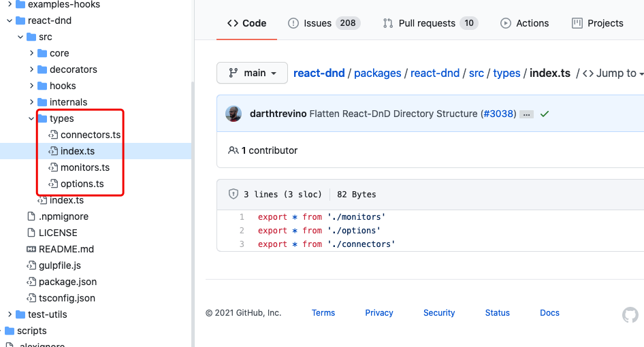Open connectors.ts in file tree

(x=91, y=135)
